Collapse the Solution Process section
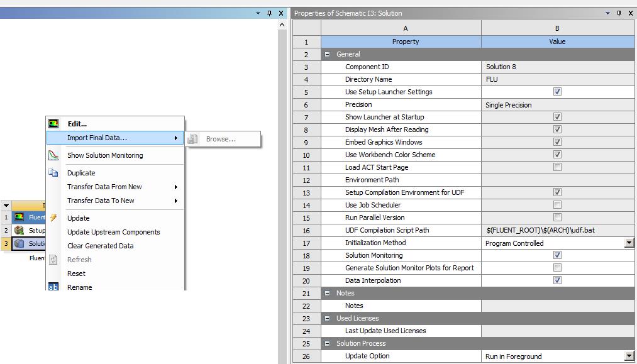637x364 pixels. pyautogui.click(x=328, y=344)
